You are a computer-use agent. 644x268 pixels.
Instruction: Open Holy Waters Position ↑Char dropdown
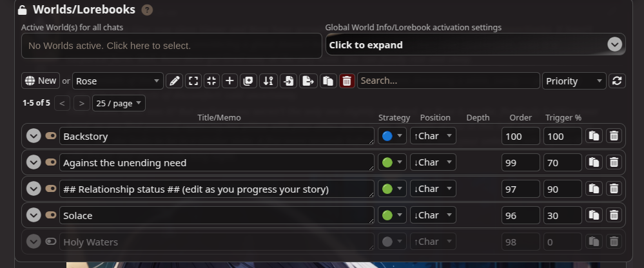point(433,242)
